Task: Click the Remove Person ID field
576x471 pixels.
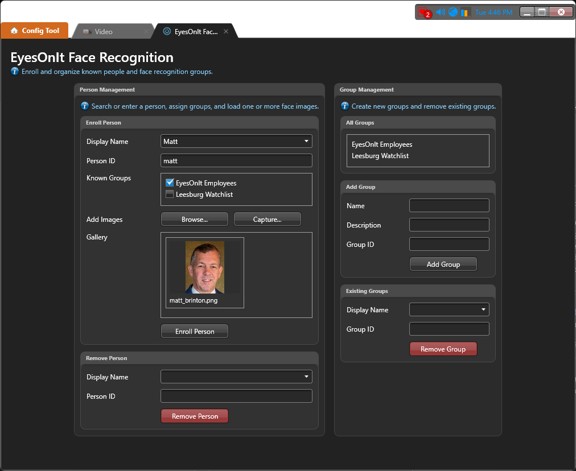Action: 236,396
